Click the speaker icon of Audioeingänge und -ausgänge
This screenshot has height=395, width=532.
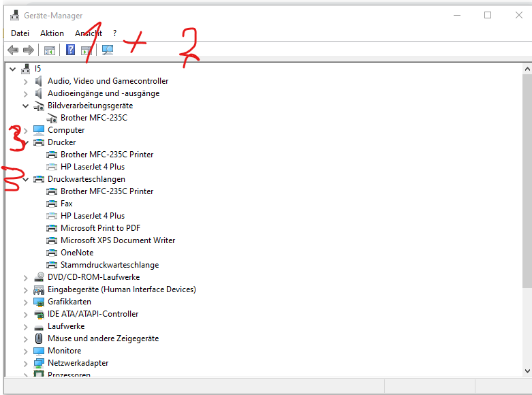(39, 93)
